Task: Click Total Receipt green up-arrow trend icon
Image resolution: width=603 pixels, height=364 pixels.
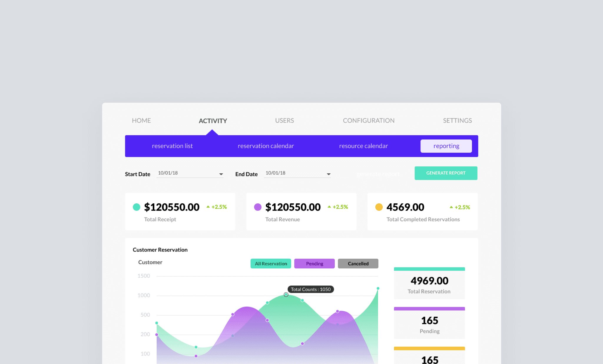Action: [208, 207]
